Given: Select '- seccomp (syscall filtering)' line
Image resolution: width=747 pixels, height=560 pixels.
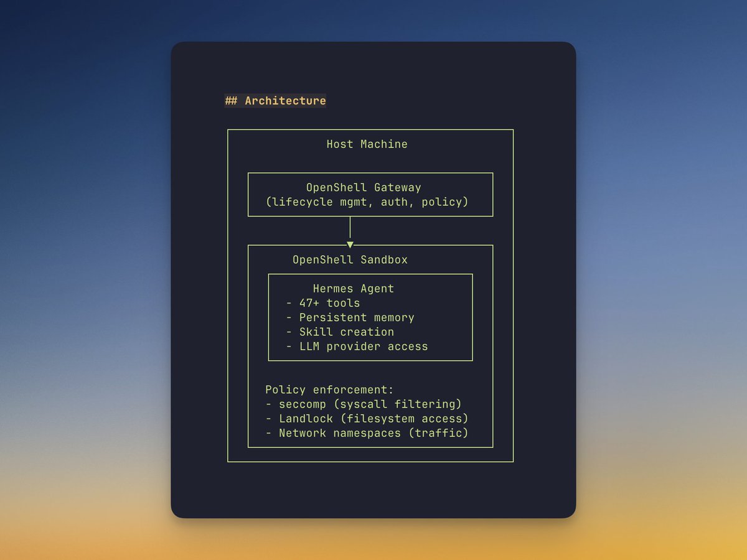Looking at the screenshot, I should pos(364,404).
